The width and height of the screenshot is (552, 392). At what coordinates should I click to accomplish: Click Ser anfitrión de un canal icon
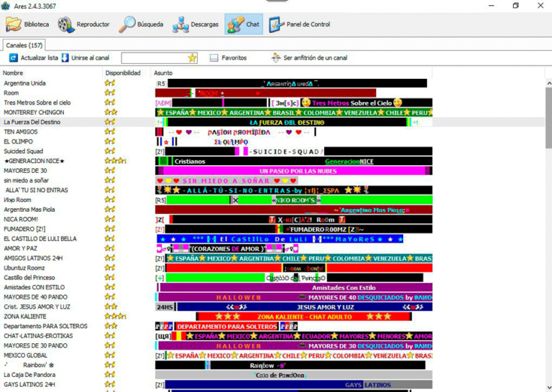click(x=276, y=57)
